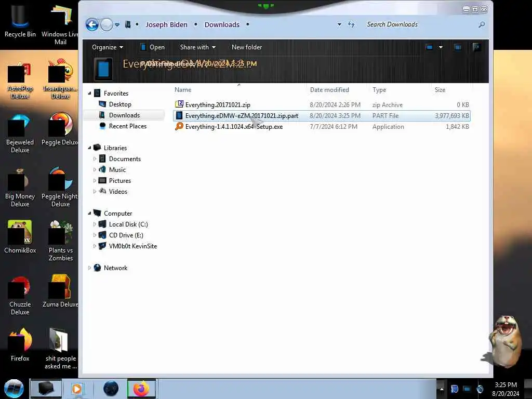Open the Start menu orb
This screenshot has height=399, width=532.
tap(14, 389)
